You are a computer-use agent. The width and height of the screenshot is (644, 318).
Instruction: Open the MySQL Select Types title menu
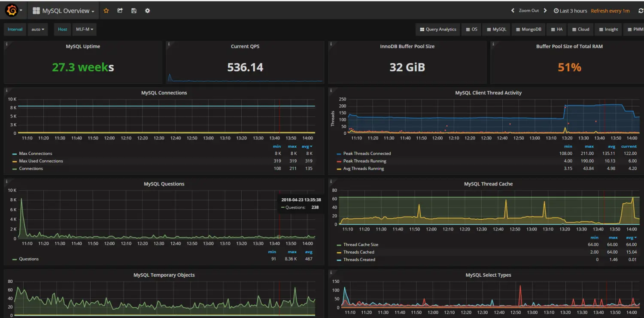[488, 275]
